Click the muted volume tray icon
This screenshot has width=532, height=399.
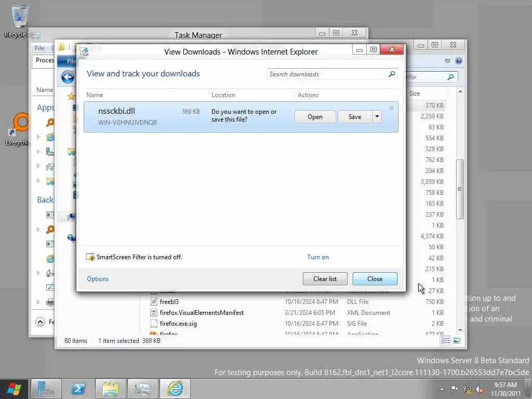[480, 390]
